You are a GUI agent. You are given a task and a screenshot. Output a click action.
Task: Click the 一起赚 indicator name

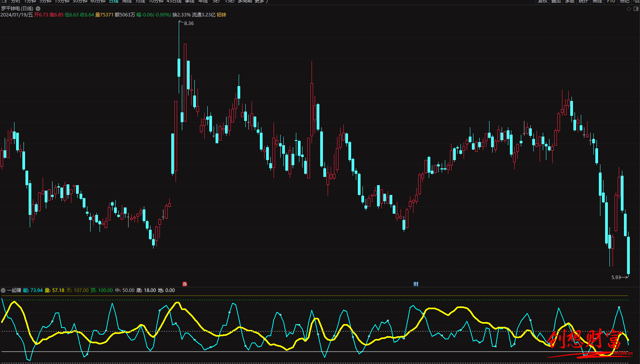point(14,290)
